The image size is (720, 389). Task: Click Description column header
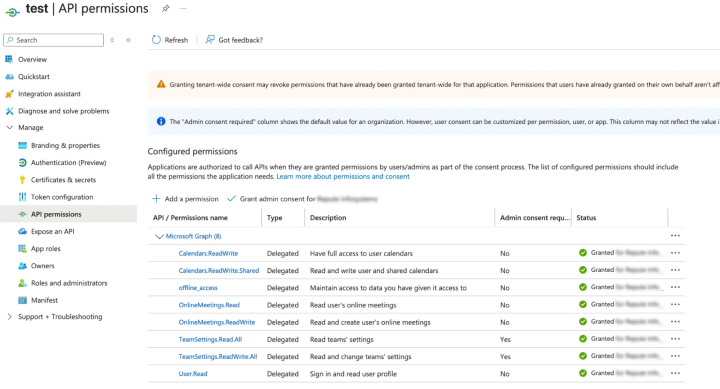coord(328,218)
